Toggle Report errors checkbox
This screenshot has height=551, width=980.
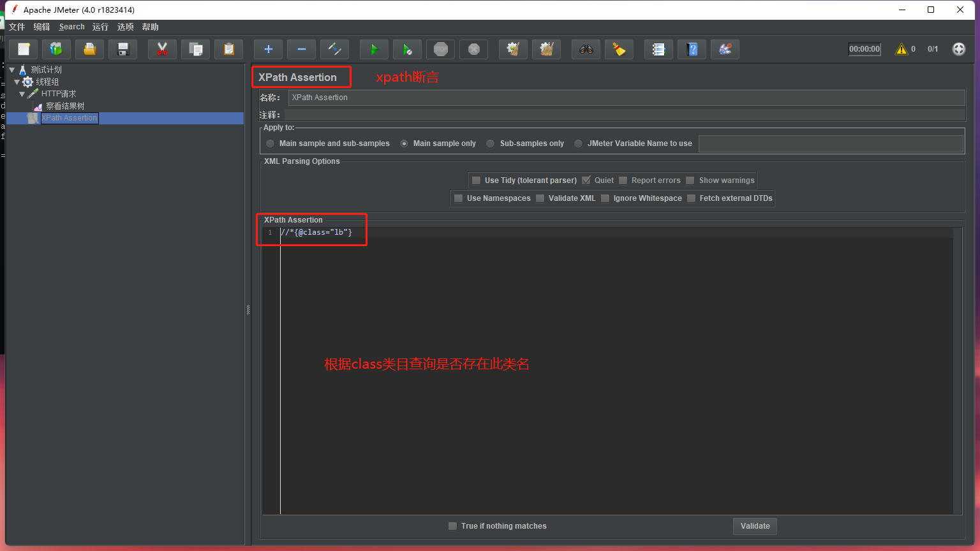click(623, 180)
